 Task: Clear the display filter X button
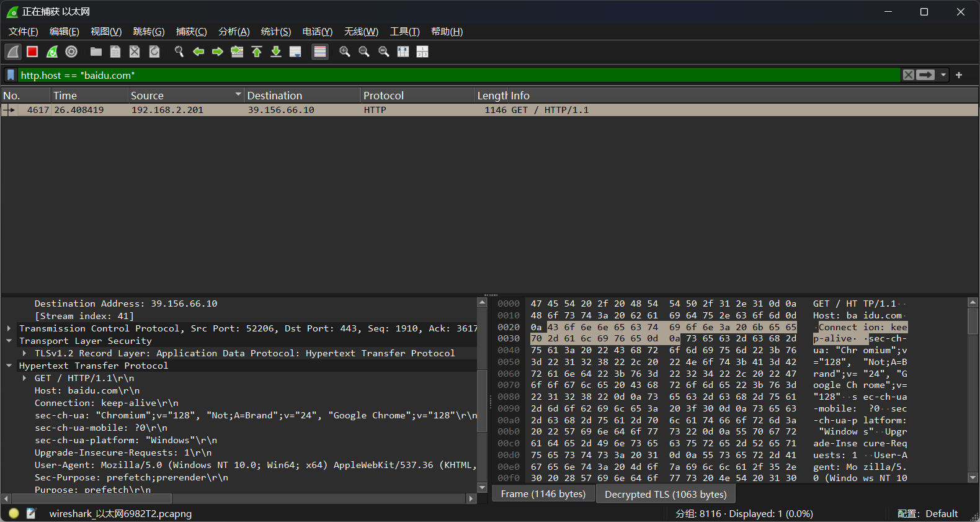(909, 75)
